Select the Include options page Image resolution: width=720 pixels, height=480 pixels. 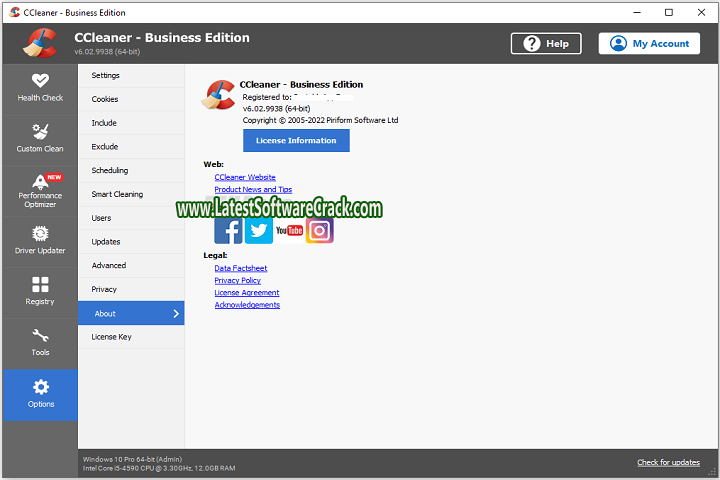(x=131, y=123)
